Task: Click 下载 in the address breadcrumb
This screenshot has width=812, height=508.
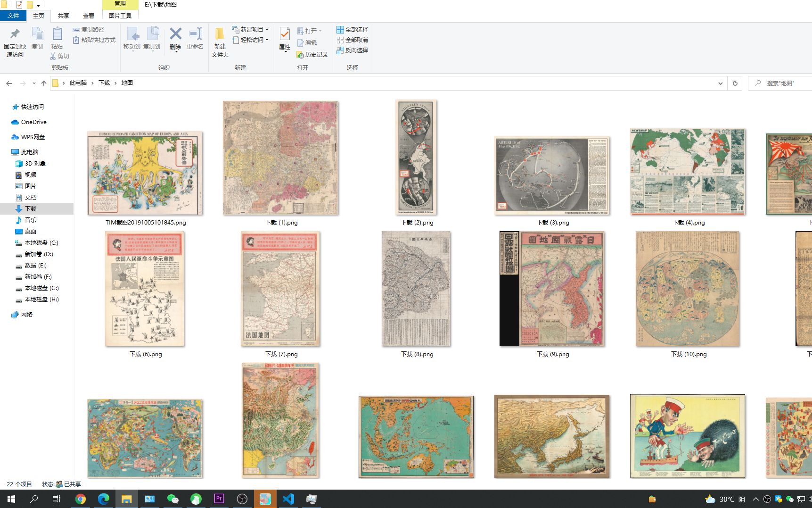Action: click(104, 83)
